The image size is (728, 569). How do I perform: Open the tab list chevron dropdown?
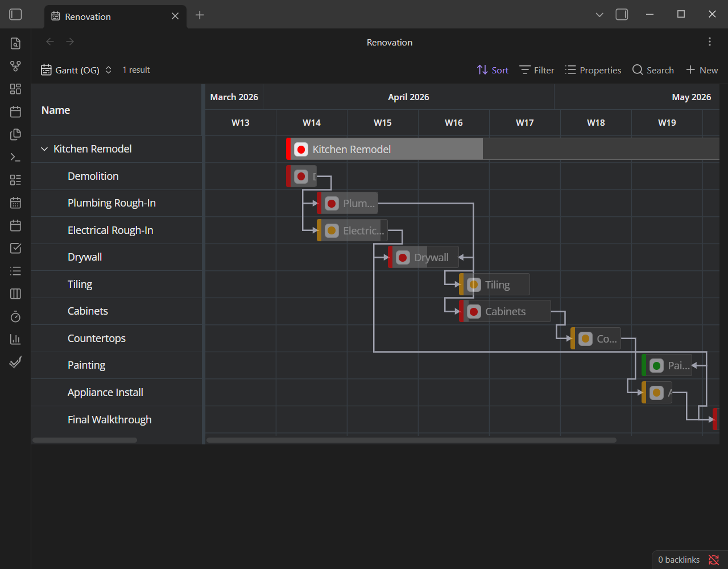[x=599, y=15]
